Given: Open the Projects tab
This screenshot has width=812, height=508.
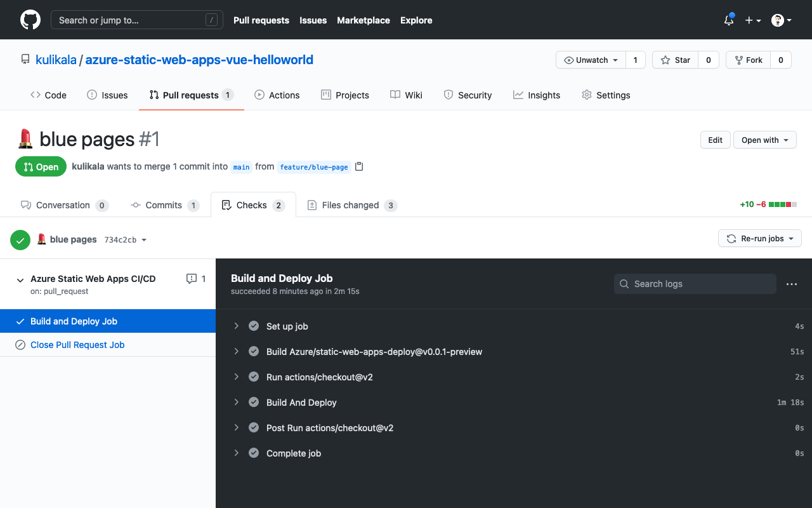Looking at the screenshot, I should (345, 95).
